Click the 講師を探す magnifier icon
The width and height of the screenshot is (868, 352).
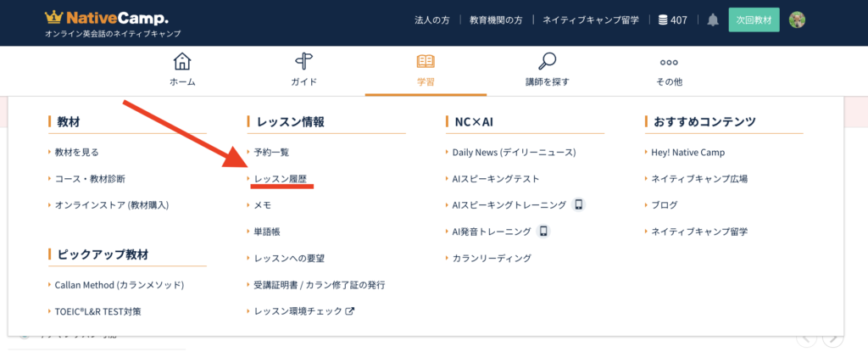point(548,62)
